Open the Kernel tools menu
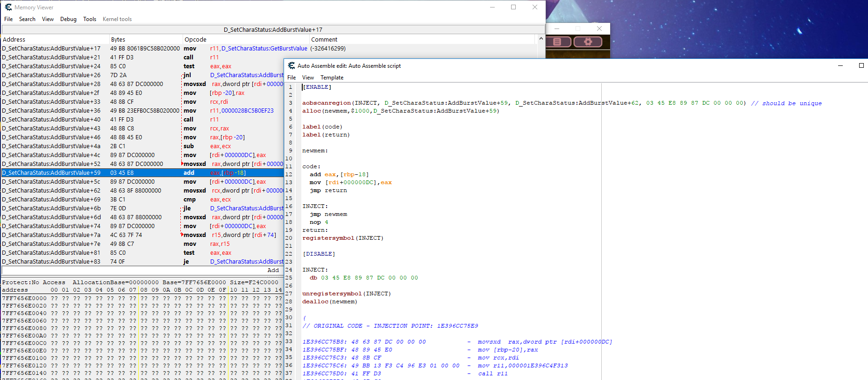This screenshot has height=380, width=868. pos(117,19)
